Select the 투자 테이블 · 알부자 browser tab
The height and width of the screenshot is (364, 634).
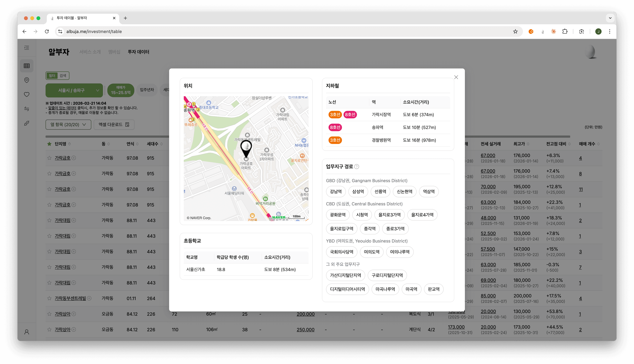83,18
